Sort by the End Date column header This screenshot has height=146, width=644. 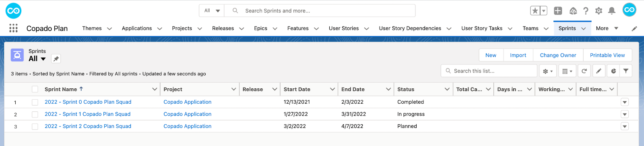pyautogui.click(x=353, y=89)
